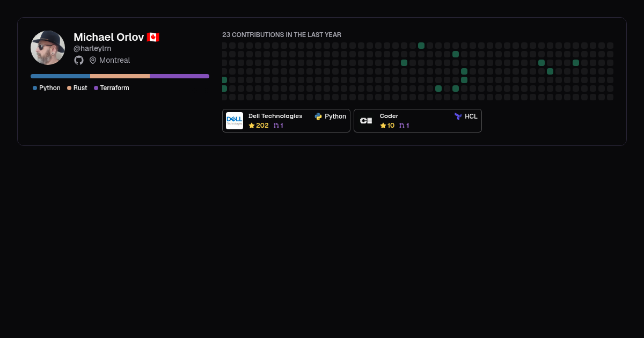Click the "HCL" language label on Coder card
This screenshot has height=338, width=644.
[x=471, y=116]
